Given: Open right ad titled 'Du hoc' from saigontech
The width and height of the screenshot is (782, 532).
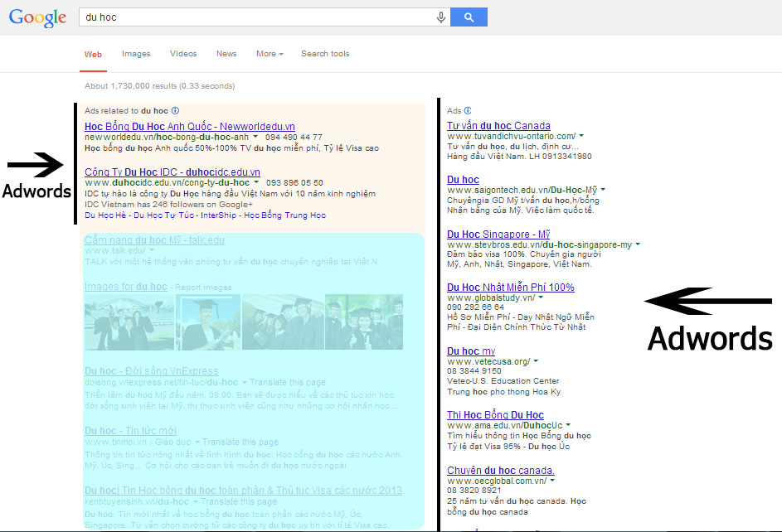Looking at the screenshot, I should coord(463,180).
